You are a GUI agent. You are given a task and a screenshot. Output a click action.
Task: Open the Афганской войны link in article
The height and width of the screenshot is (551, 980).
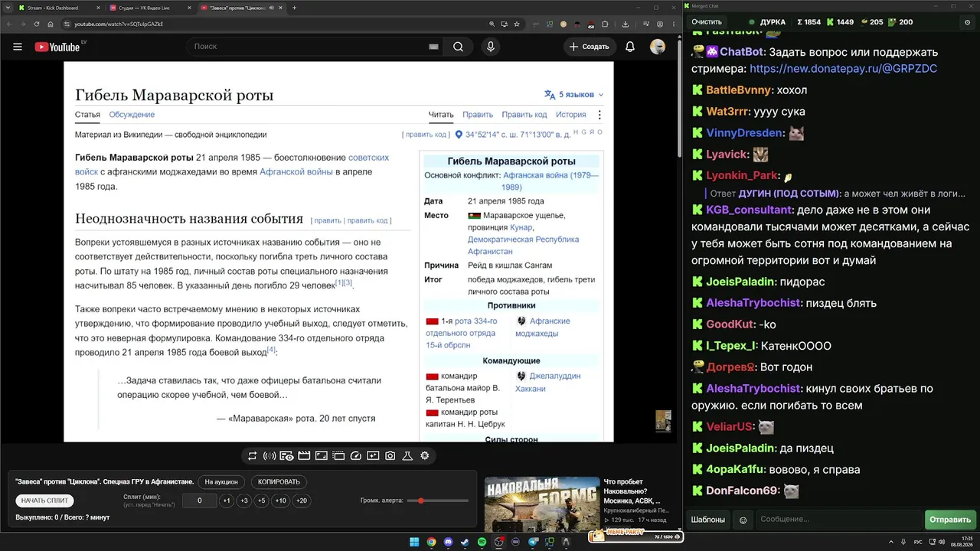pos(296,172)
